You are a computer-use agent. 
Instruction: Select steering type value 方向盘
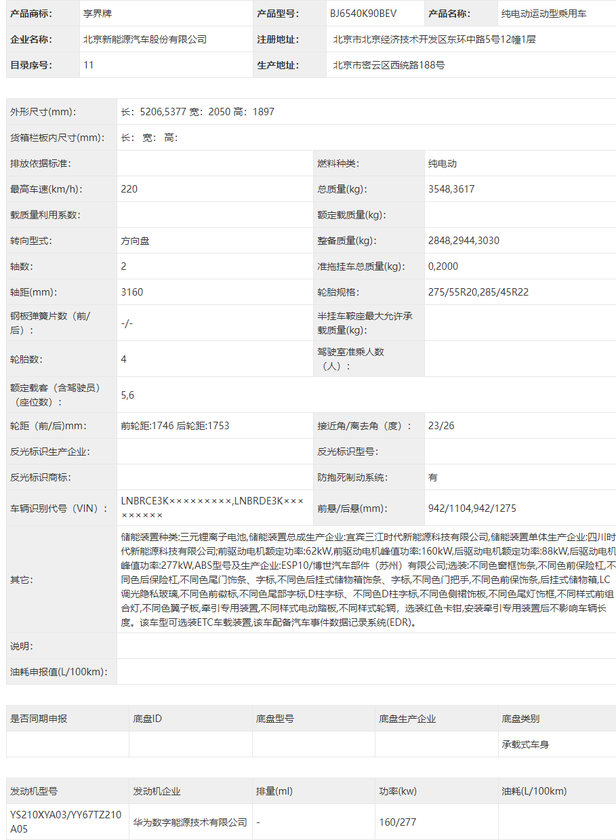pos(136,241)
